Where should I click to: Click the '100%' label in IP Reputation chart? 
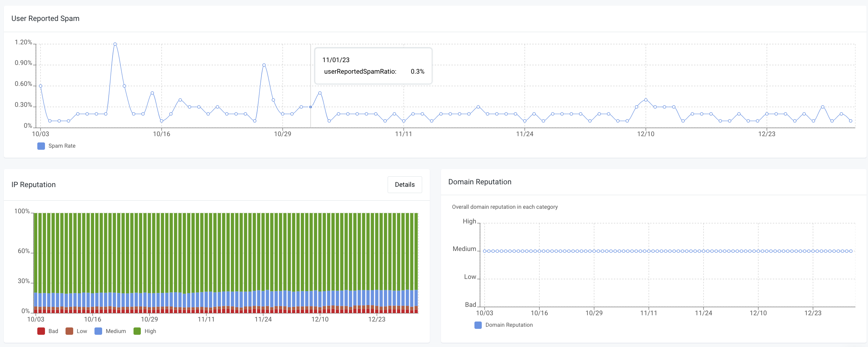22,211
